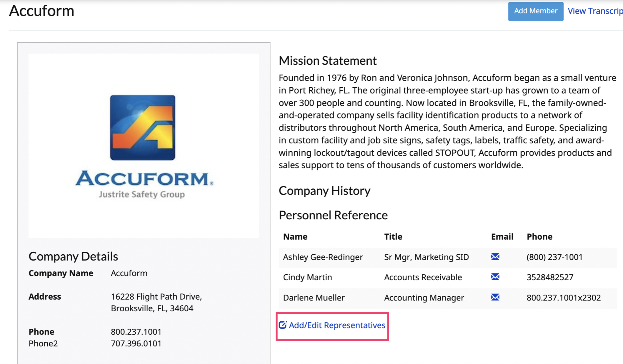Click the Company History heading

pyautogui.click(x=324, y=191)
